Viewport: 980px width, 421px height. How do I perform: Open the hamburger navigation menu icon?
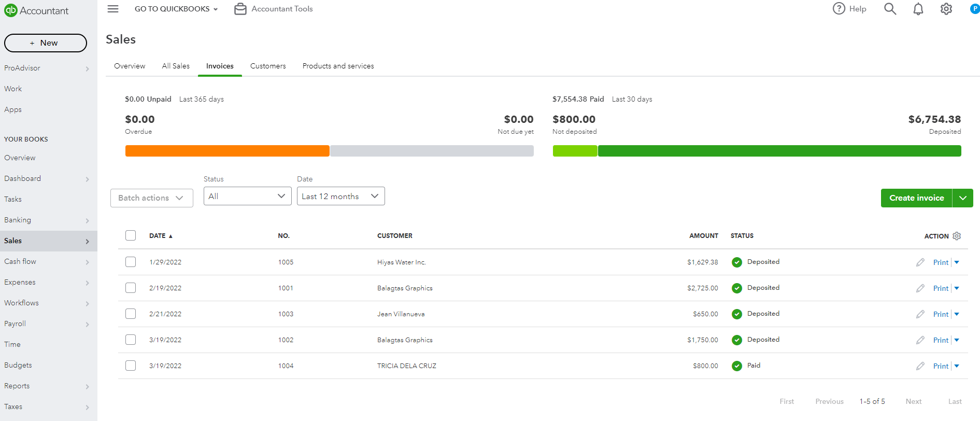point(113,9)
